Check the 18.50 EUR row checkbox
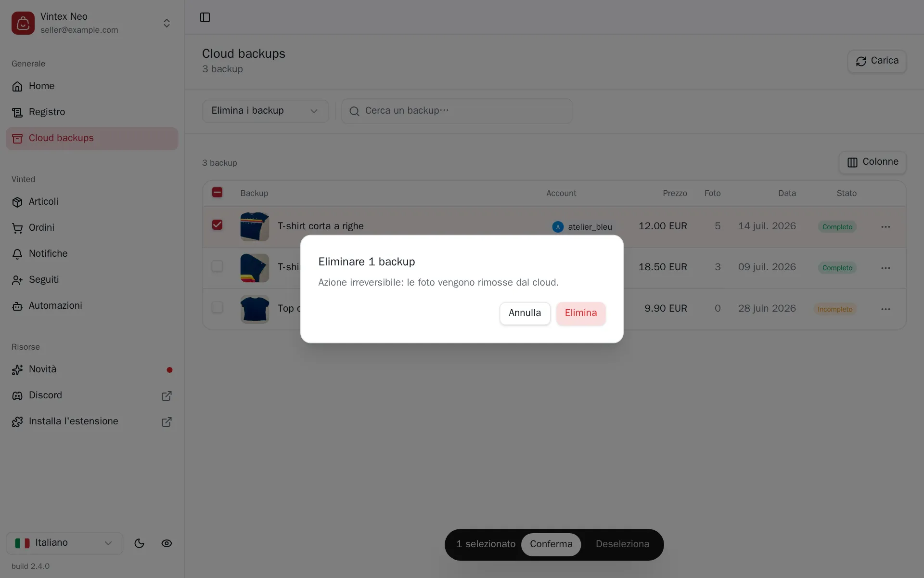The image size is (924, 578). point(217,266)
